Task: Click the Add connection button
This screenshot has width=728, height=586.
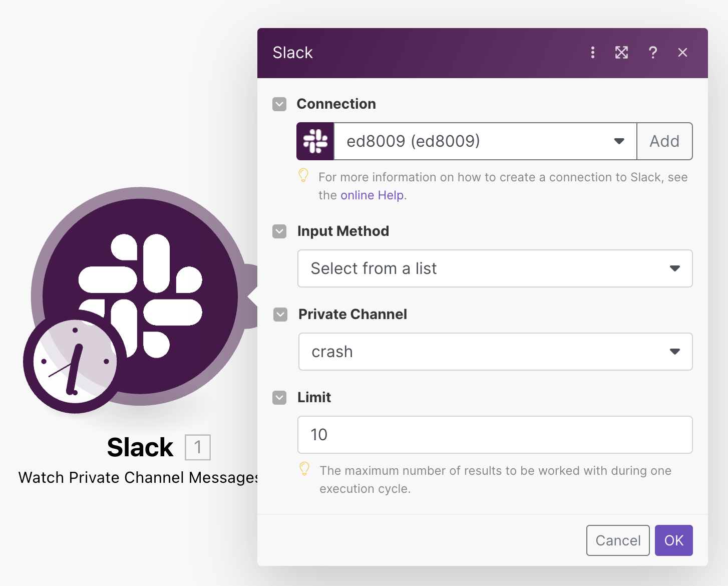Action: (x=664, y=141)
